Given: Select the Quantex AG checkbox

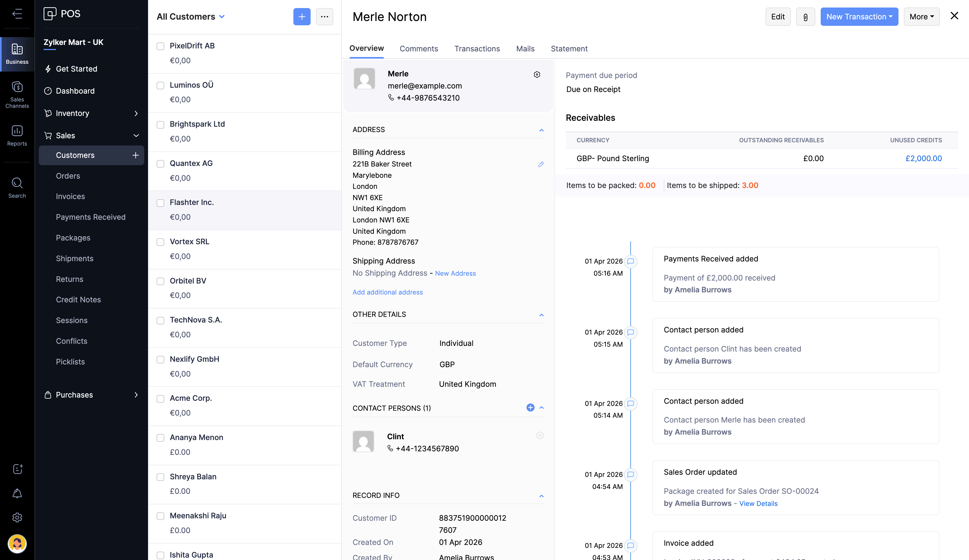Looking at the screenshot, I should [x=160, y=164].
